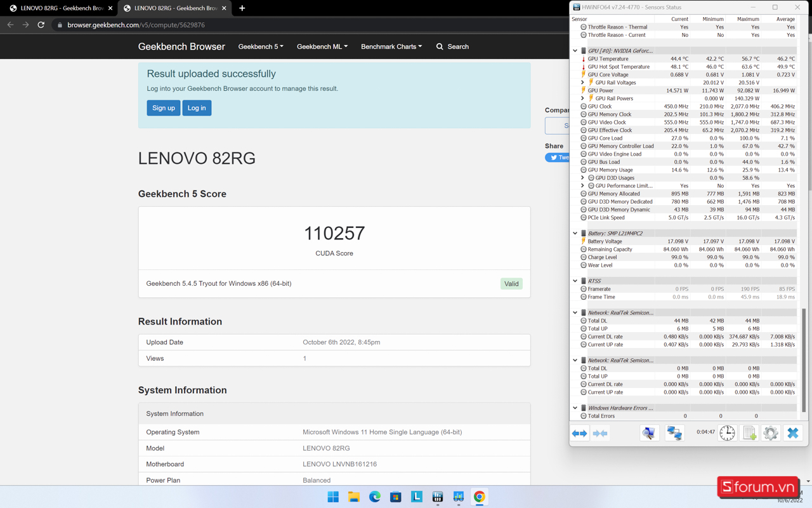Select Total Errors sensor row

pyautogui.click(x=688, y=416)
